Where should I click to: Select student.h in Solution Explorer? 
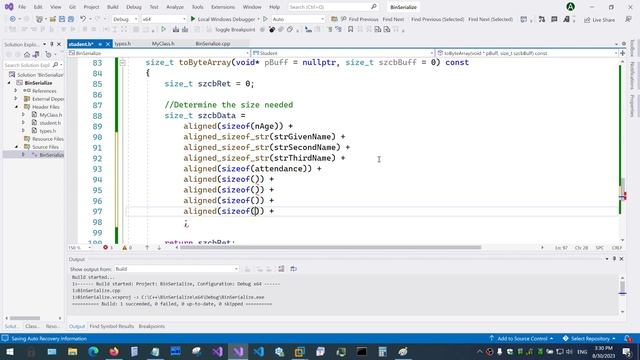[50, 123]
